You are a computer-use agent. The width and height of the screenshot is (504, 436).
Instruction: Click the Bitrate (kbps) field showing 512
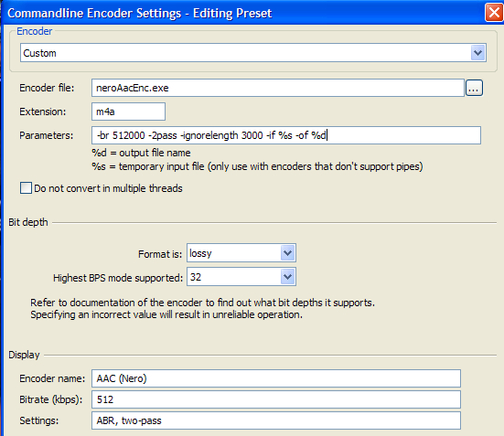(276, 399)
